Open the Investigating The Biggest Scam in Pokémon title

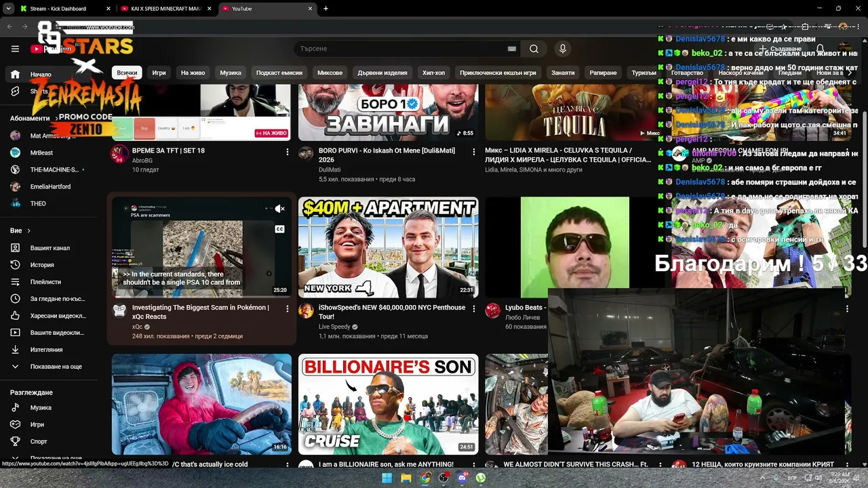coord(201,312)
